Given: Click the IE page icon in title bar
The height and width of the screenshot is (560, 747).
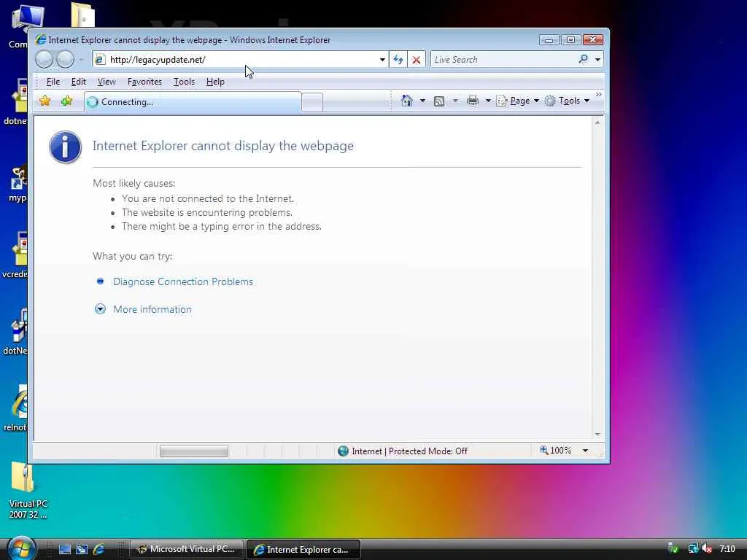Looking at the screenshot, I should (x=41, y=39).
